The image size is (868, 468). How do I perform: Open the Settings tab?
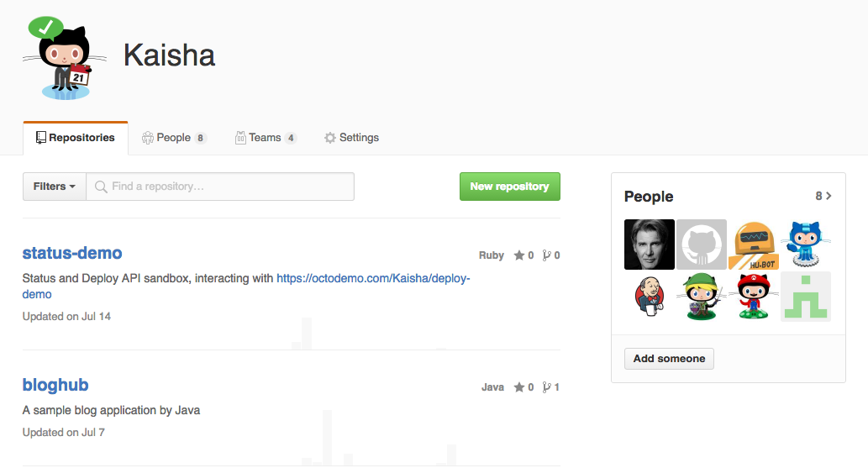tap(351, 138)
